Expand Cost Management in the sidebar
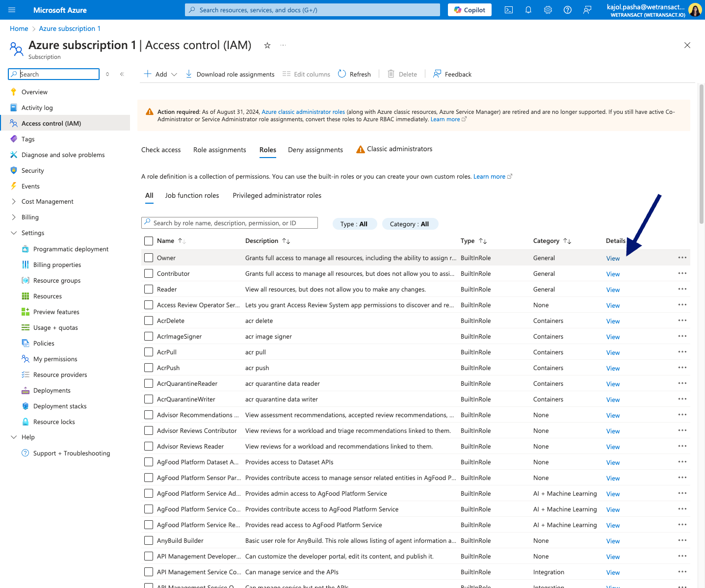 (14, 201)
